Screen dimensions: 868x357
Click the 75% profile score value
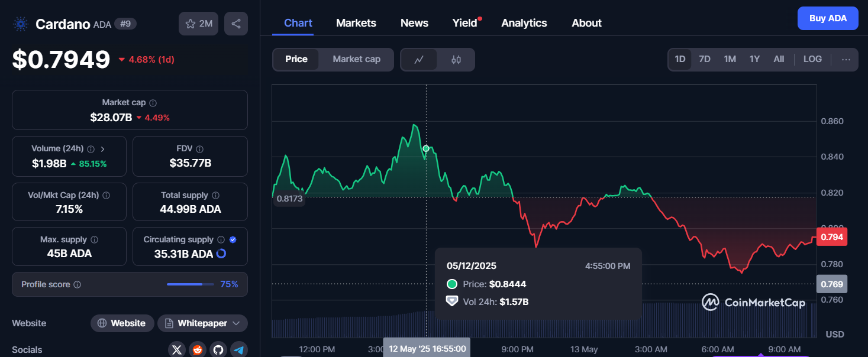pos(229,284)
